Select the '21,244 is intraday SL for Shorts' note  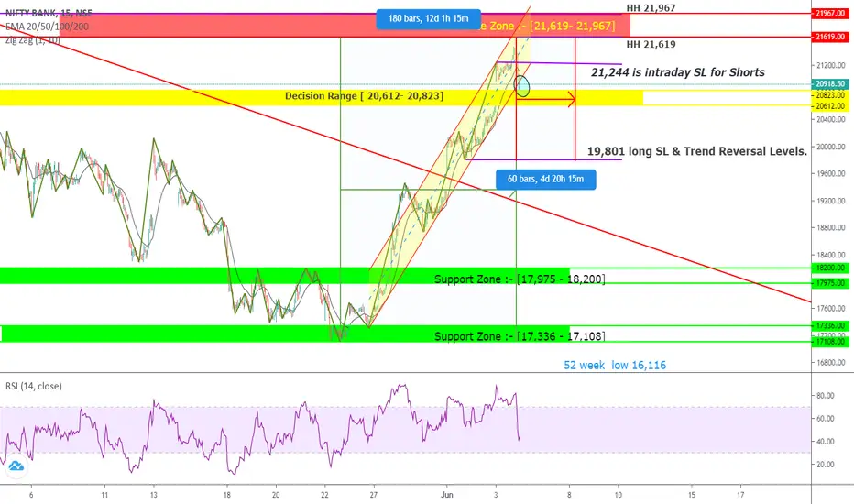click(x=678, y=72)
